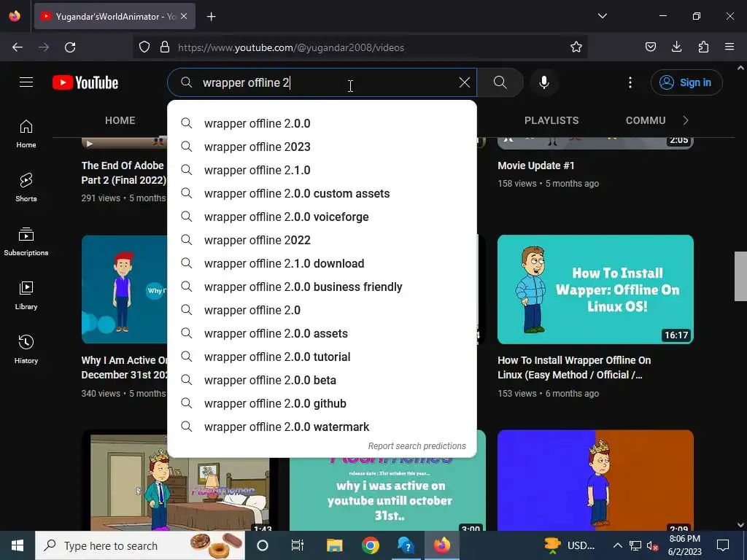Screen dimensions: 747x560
Task: Choose suggestion "wrapper offline 2023"
Action: [322, 147]
